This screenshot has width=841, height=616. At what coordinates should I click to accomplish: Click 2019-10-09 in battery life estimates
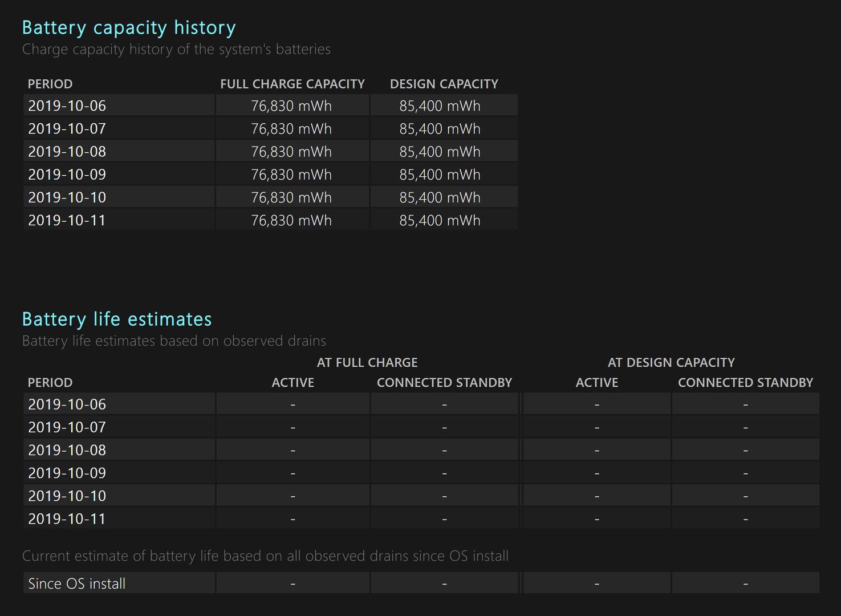pyautogui.click(x=67, y=473)
